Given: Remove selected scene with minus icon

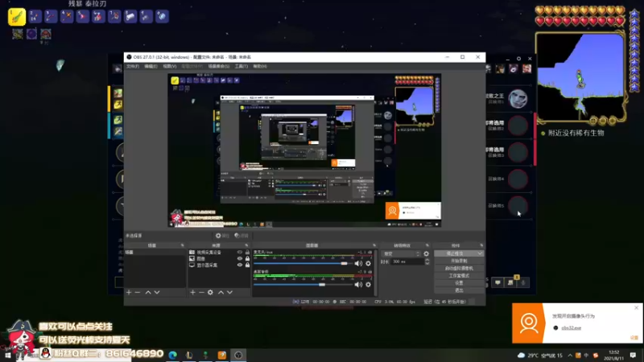Looking at the screenshot, I should pyautogui.click(x=138, y=292).
